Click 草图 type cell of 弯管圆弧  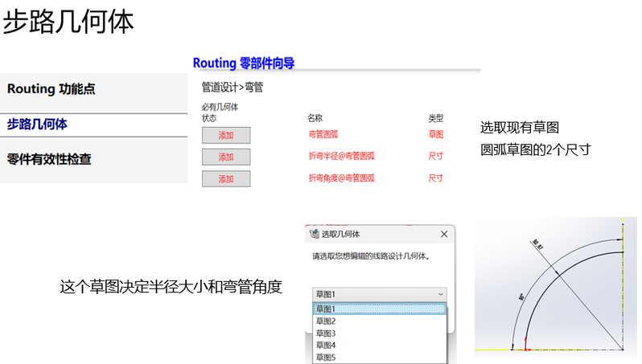tap(436, 134)
